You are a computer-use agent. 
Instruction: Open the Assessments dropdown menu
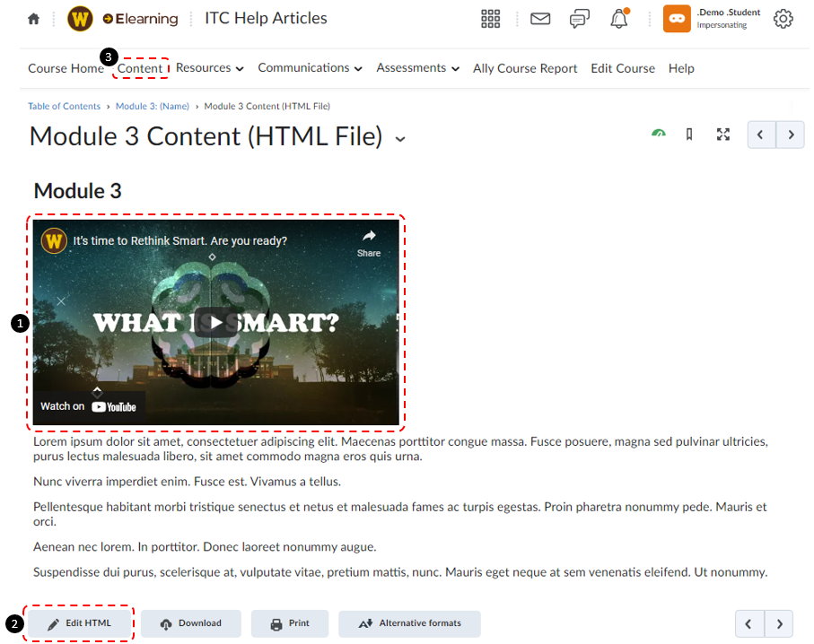[x=417, y=67]
